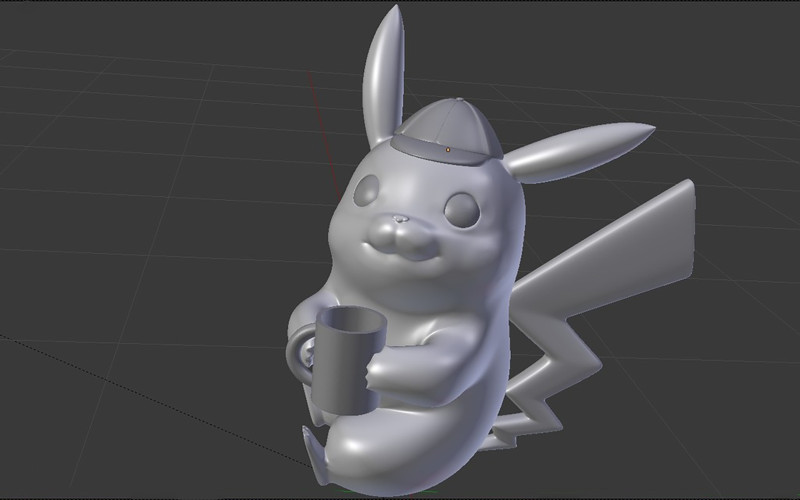Screen dimensions: 800x500
Task: Select the eye on the right side
Action: click(x=461, y=208)
